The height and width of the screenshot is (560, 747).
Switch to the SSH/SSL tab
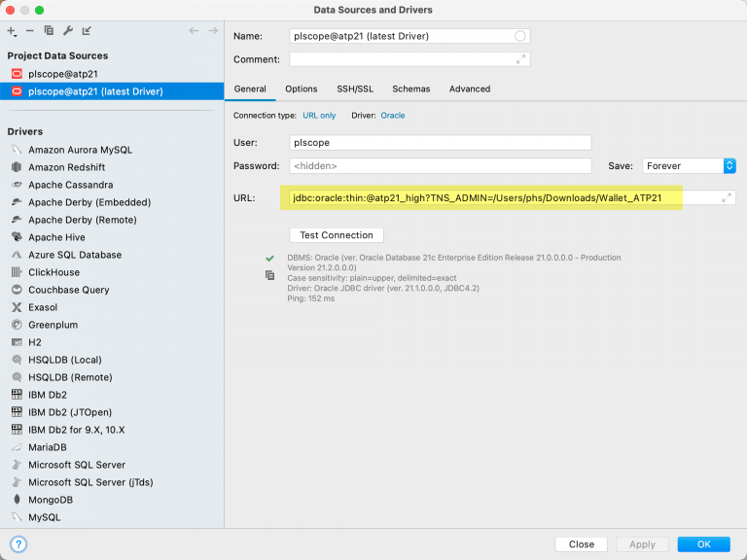click(355, 89)
